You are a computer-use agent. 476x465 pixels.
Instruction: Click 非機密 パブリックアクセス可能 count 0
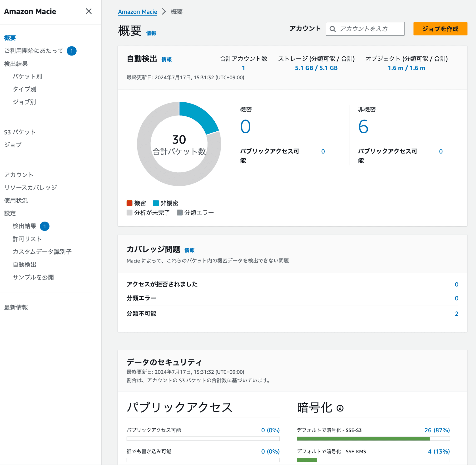[441, 151]
